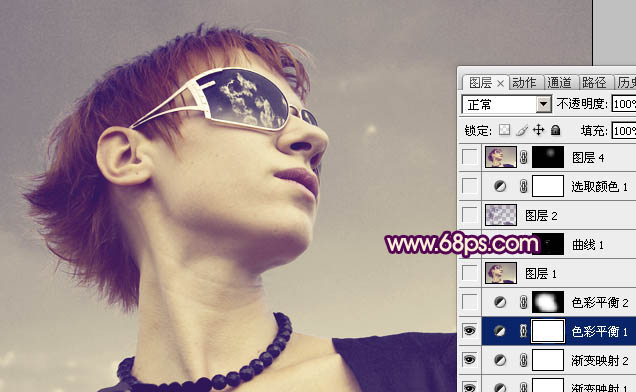The width and height of the screenshot is (636, 392).
Task: Select the 色彩平衡 2 mask thumbnail
Action: click(x=548, y=302)
